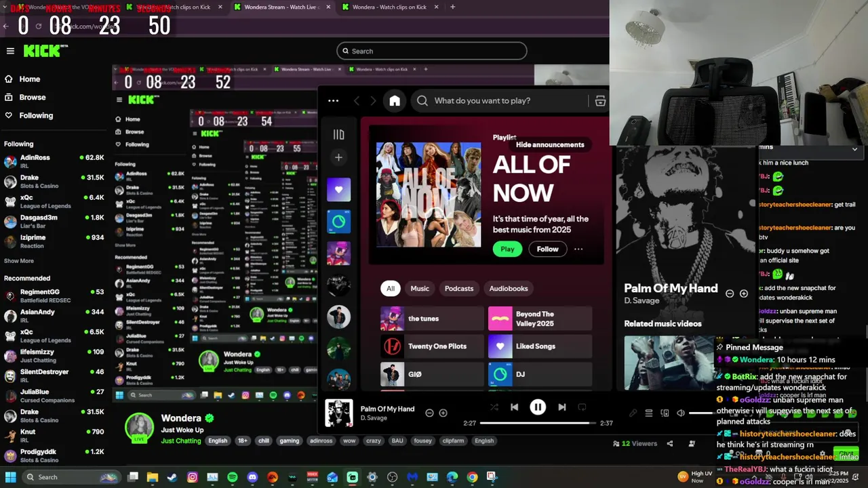Open Following in the Kick sidebar

[36, 116]
